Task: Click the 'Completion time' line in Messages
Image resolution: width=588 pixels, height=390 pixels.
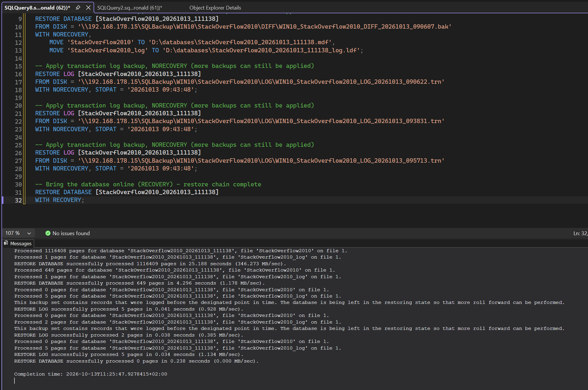Action: click(90, 374)
